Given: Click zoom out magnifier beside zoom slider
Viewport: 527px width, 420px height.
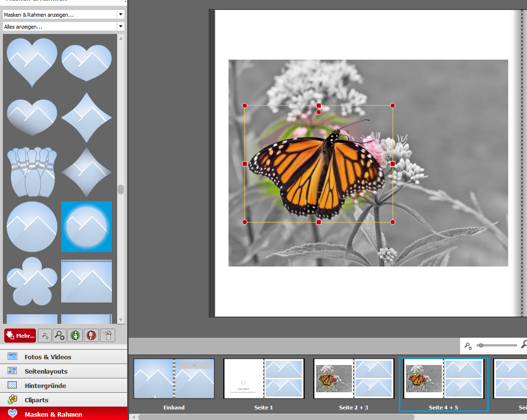Looking at the screenshot, I should coord(468,345).
